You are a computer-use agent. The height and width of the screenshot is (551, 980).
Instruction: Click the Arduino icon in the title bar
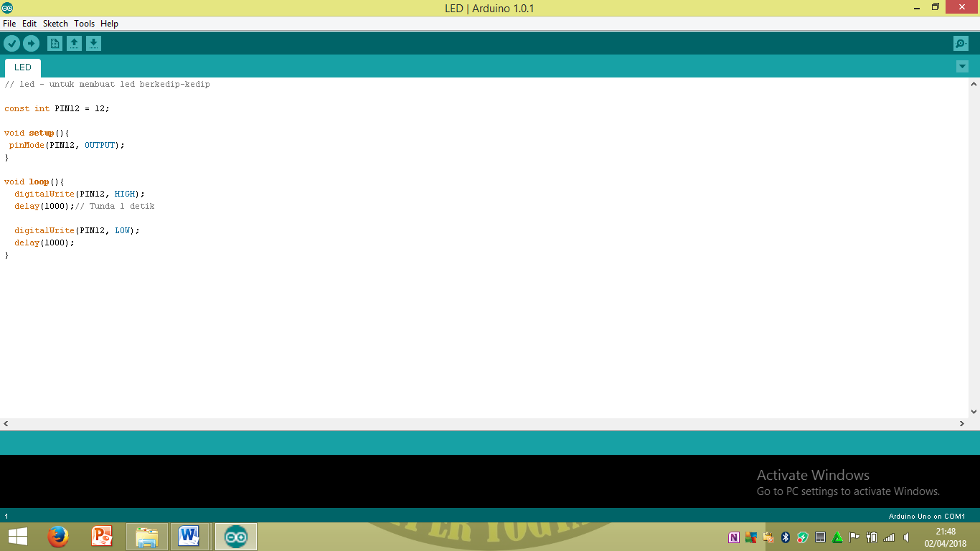pyautogui.click(x=7, y=8)
